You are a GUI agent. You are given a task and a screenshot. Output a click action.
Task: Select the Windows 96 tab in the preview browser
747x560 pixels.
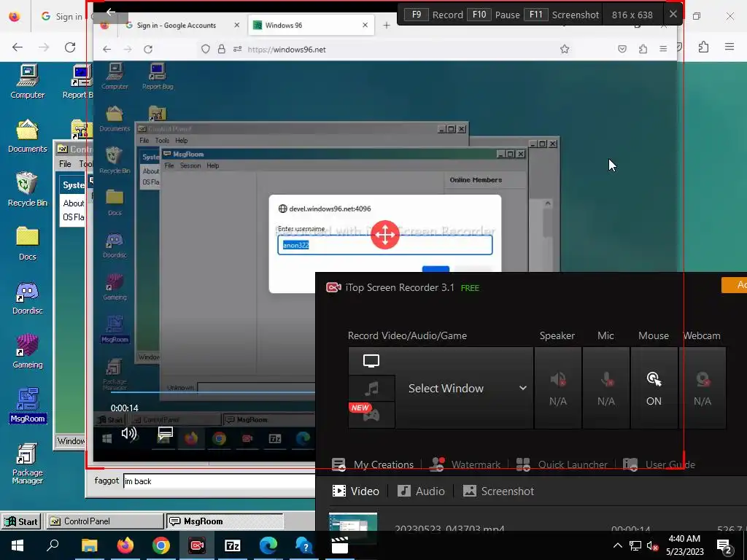click(x=311, y=26)
